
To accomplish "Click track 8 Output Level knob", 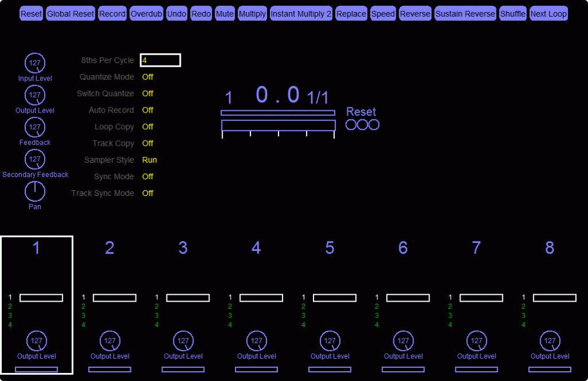I will coord(550,341).
